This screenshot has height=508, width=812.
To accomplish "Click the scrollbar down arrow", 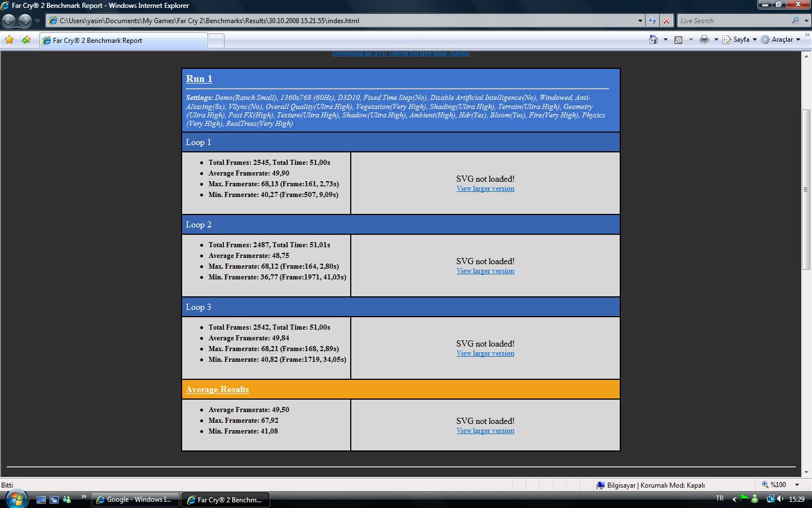I will [x=806, y=472].
